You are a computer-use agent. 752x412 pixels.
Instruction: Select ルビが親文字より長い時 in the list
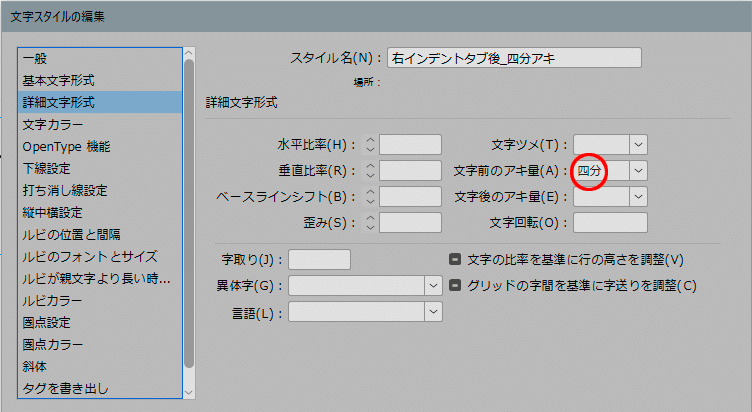(100, 278)
